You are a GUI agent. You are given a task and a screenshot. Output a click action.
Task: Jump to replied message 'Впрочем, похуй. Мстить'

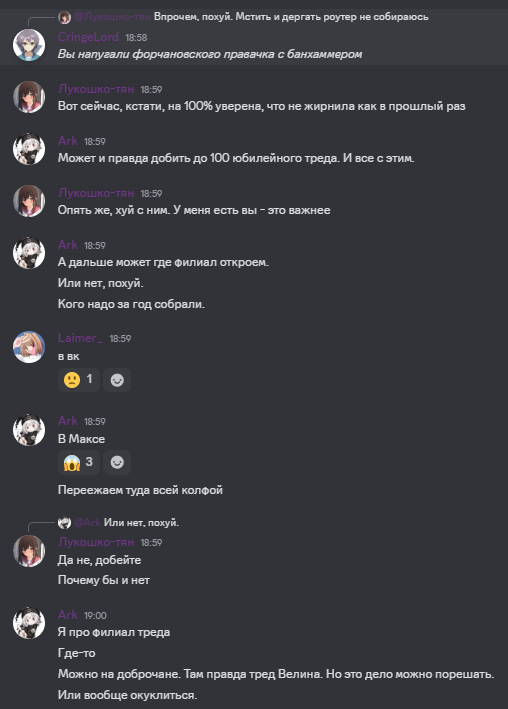tap(291, 17)
